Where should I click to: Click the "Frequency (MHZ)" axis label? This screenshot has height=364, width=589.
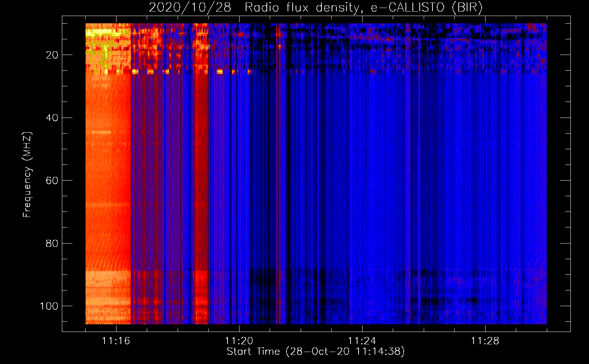[27, 174]
